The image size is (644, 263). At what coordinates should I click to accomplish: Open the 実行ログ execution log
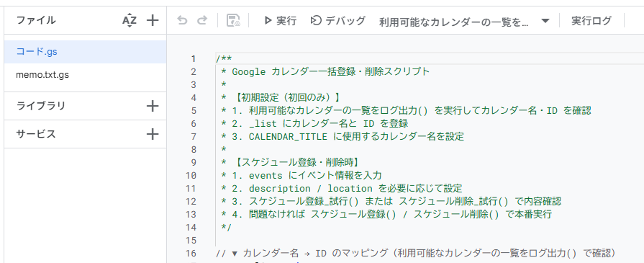(x=591, y=21)
